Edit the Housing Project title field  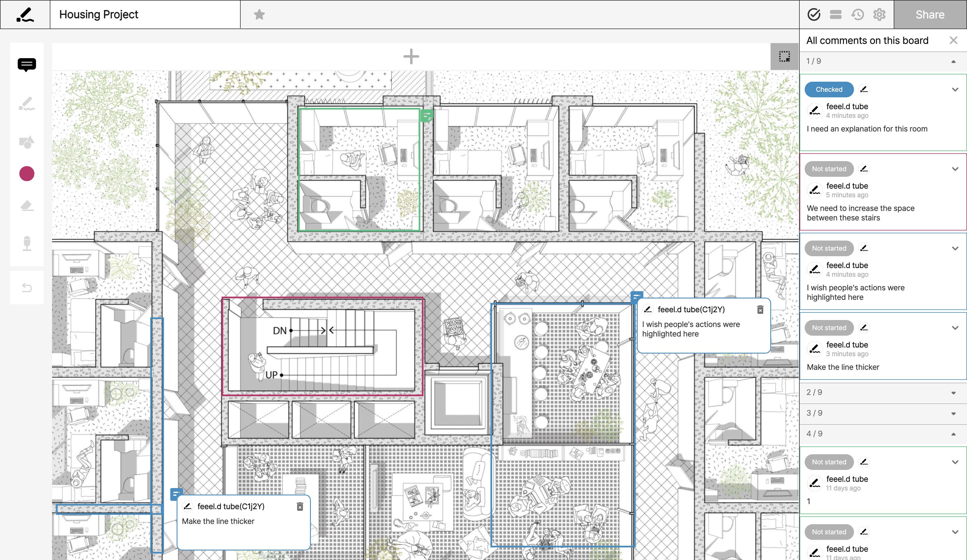pos(145,15)
